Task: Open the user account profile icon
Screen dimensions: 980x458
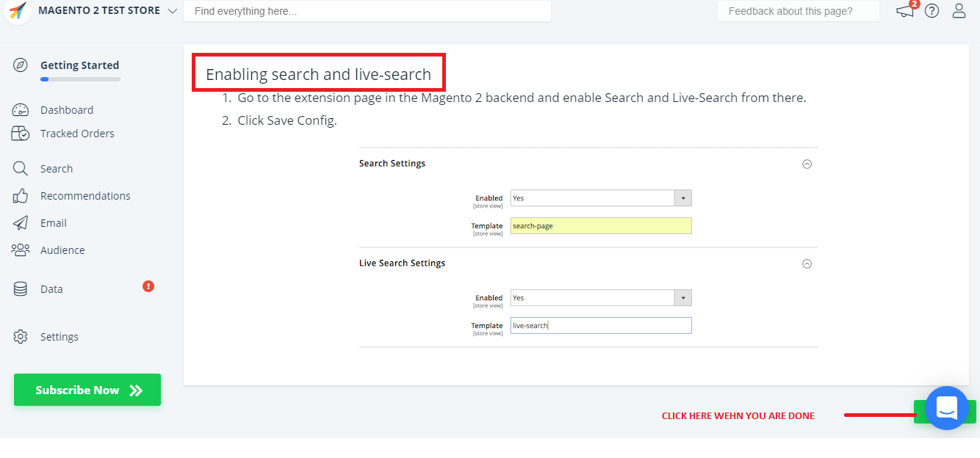Action: click(x=959, y=11)
